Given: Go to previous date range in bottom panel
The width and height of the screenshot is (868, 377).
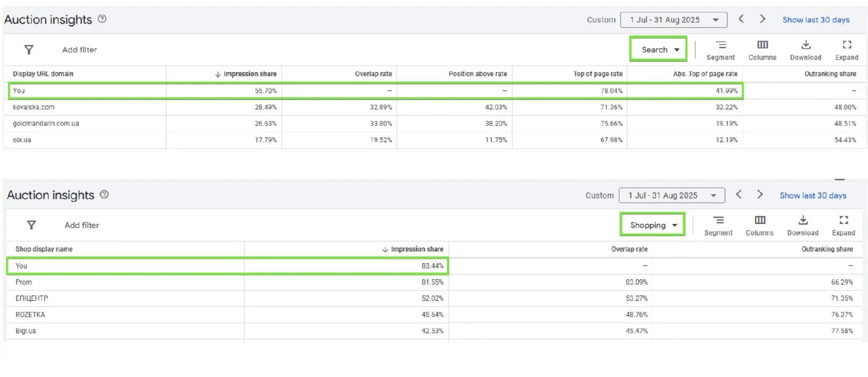Looking at the screenshot, I should click(738, 194).
